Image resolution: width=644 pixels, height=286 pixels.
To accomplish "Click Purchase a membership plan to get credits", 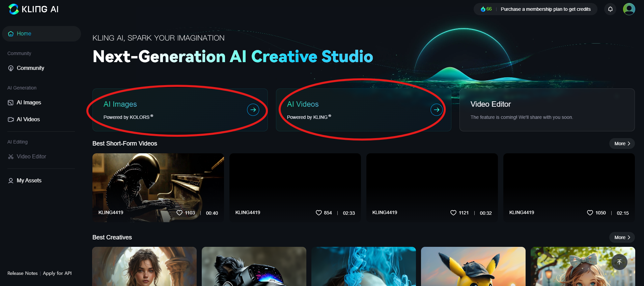I will pos(545,9).
